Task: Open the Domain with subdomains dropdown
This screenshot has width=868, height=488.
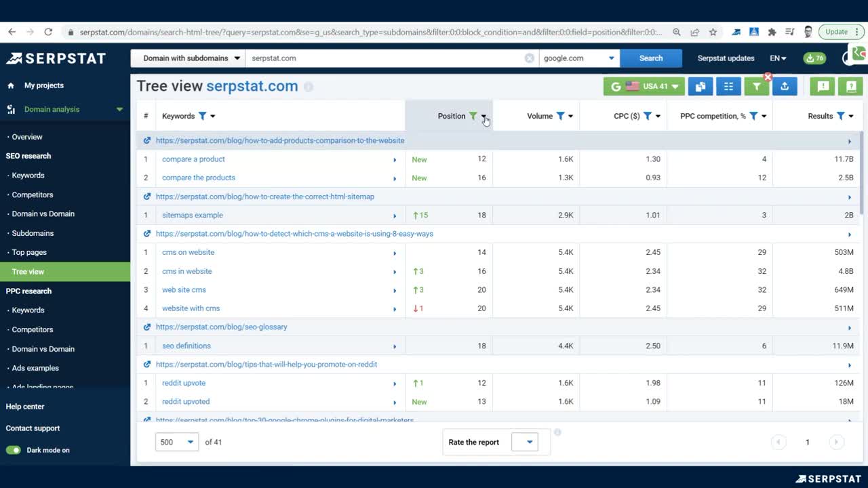Action: click(188, 58)
